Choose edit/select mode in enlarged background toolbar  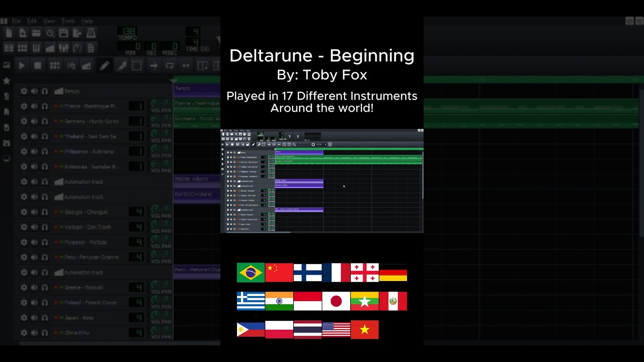pyautogui.click(x=137, y=66)
